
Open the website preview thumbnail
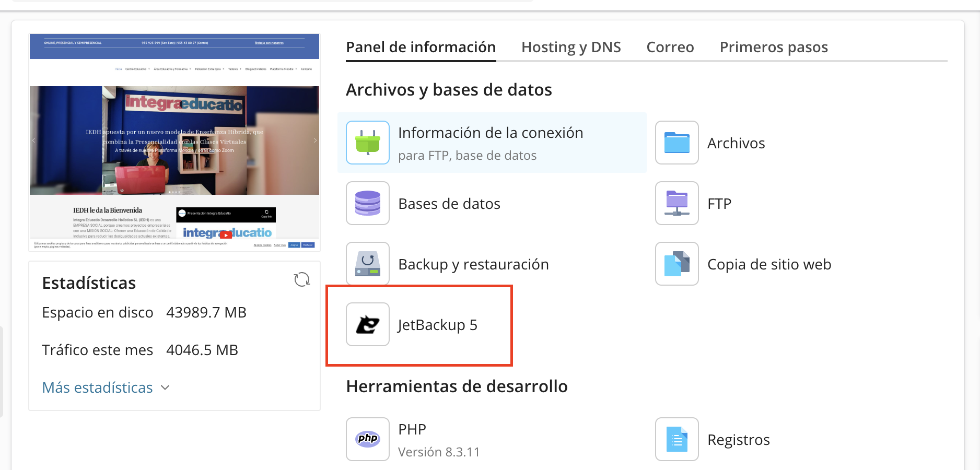[174, 143]
